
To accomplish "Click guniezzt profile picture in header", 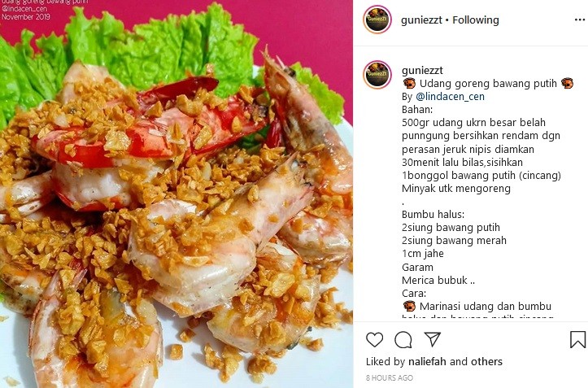I will point(377,20).
